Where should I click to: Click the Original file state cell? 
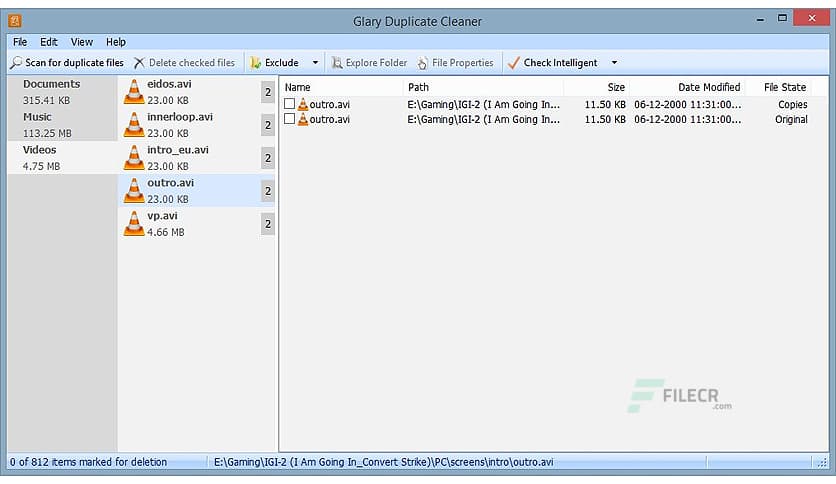pos(791,119)
